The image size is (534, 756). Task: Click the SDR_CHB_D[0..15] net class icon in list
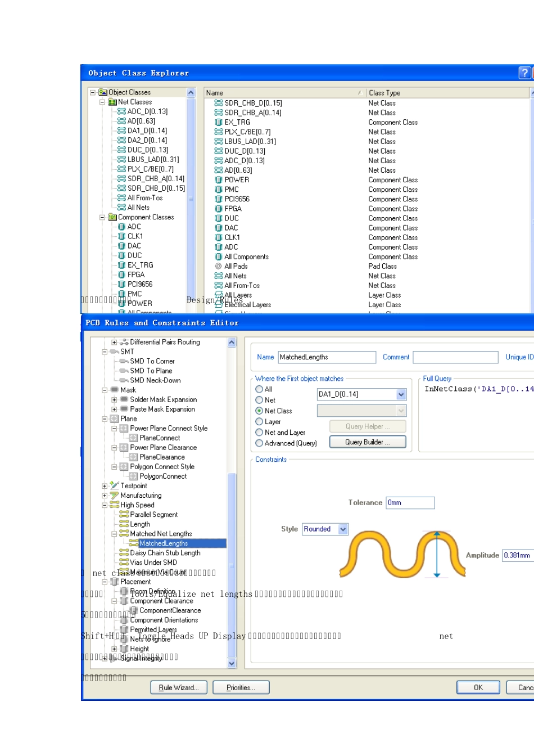click(219, 103)
